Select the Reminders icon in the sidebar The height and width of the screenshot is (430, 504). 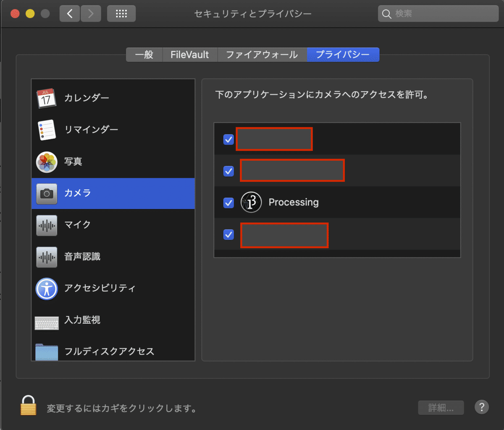point(46,130)
